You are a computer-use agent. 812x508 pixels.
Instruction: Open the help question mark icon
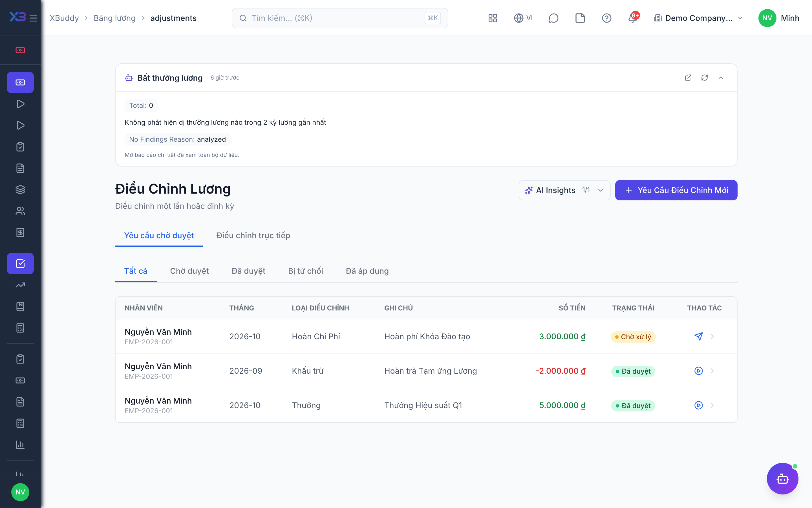tap(606, 18)
